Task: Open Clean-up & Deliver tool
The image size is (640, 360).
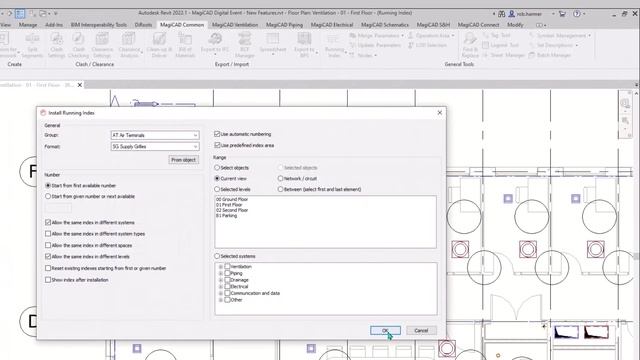Action: click(x=159, y=45)
